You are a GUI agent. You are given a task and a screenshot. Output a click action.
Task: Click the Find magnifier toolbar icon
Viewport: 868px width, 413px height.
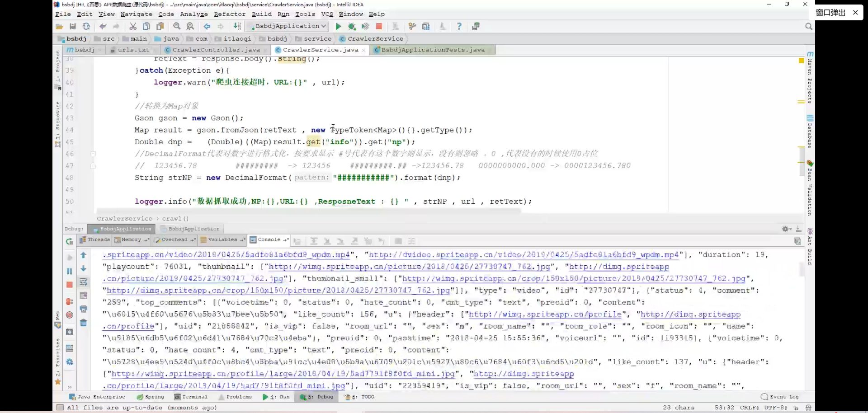[x=177, y=26]
